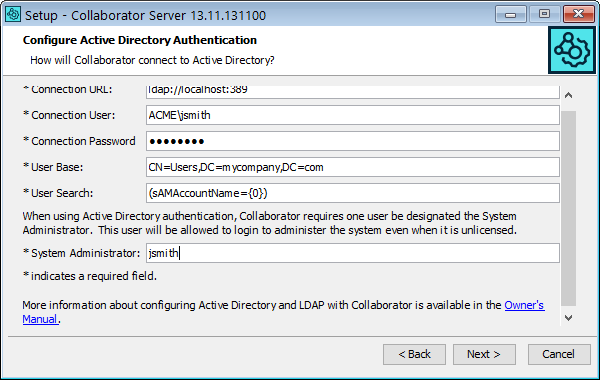
Task: Maximize the Setup window
Action: 544,15
